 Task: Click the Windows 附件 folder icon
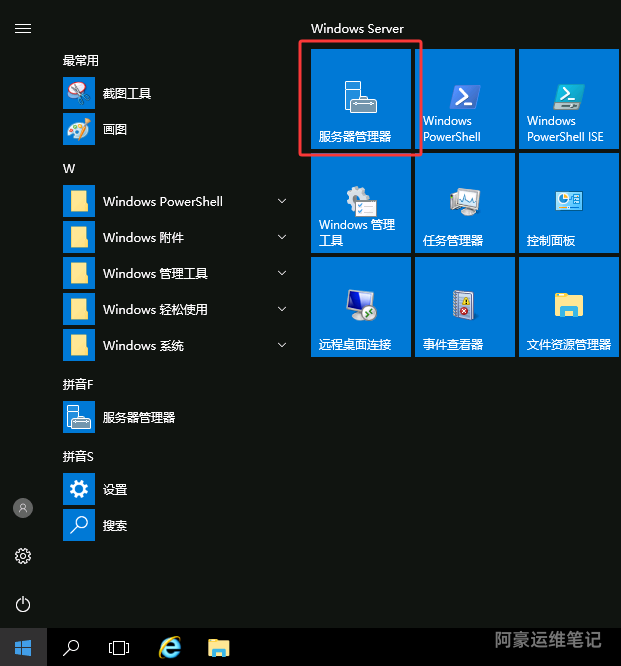click(79, 237)
